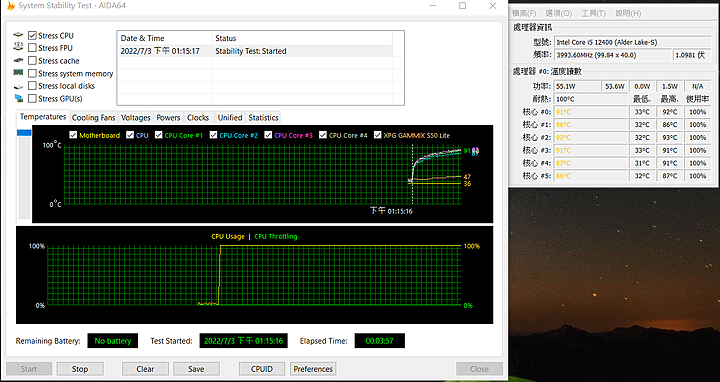Toggle the CPU Core #4 graph checkbox
720x382 pixels.
pos(323,135)
